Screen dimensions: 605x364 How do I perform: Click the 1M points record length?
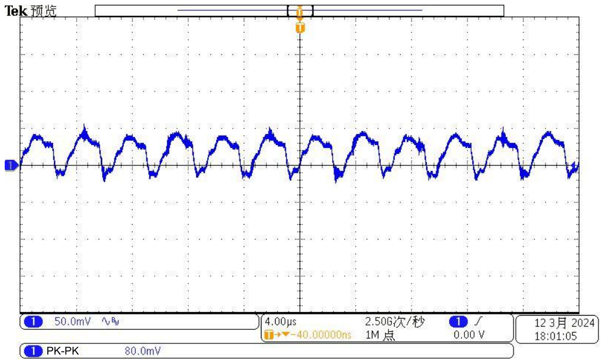pyautogui.click(x=380, y=335)
